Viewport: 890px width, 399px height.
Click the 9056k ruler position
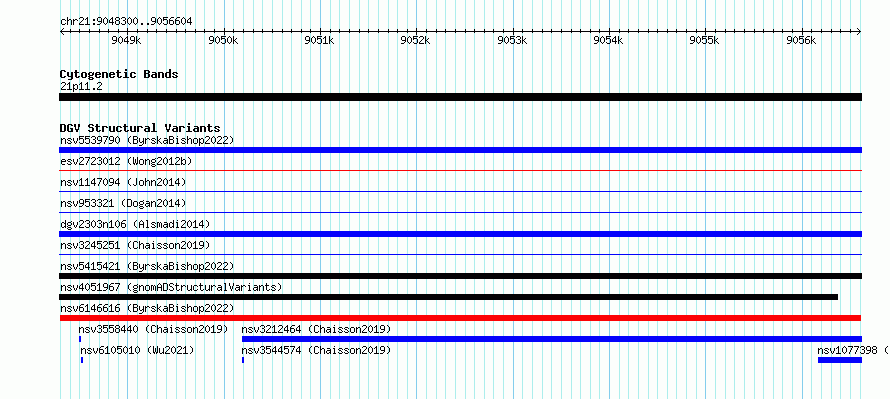pyautogui.click(x=801, y=40)
